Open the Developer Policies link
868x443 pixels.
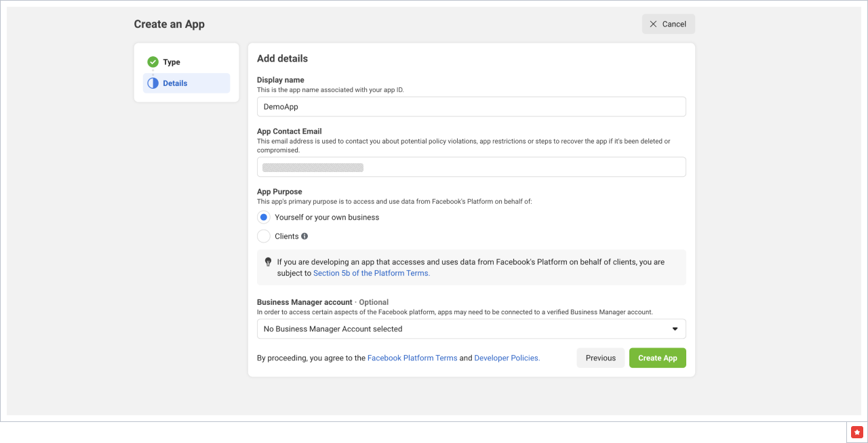click(x=507, y=358)
